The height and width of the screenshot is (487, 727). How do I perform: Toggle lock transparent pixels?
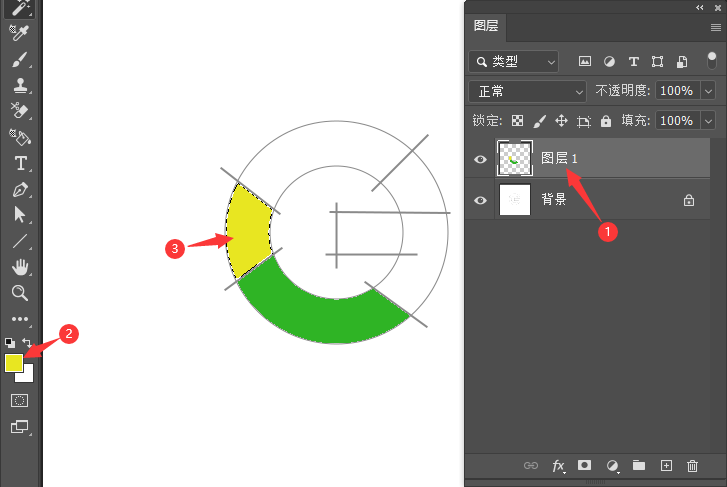tap(517, 121)
